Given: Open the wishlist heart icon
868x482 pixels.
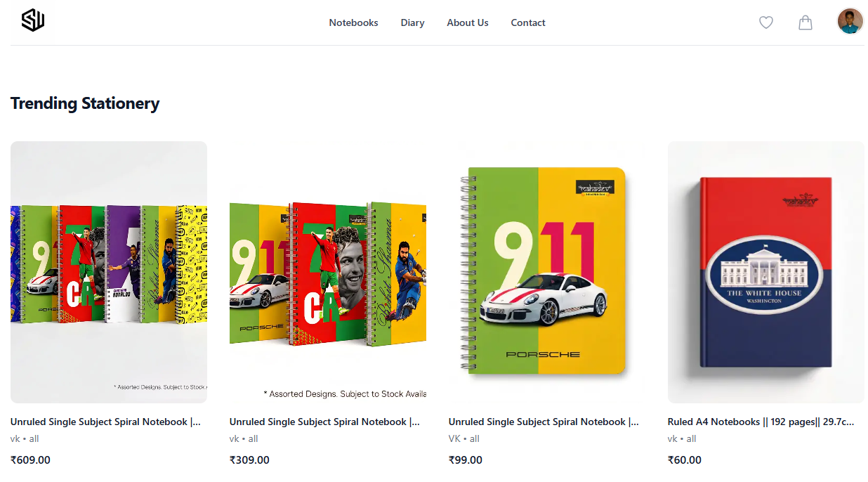Looking at the screenshot, I should [766, 22].
